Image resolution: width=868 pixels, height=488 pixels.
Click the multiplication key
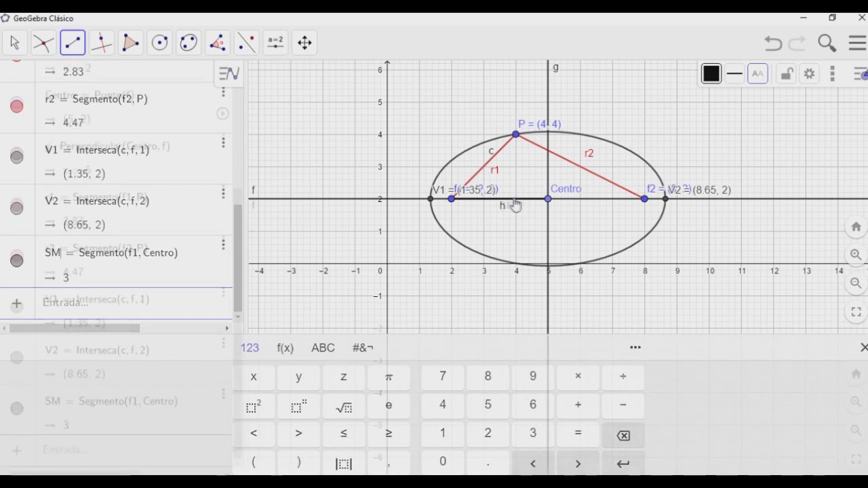578,376
